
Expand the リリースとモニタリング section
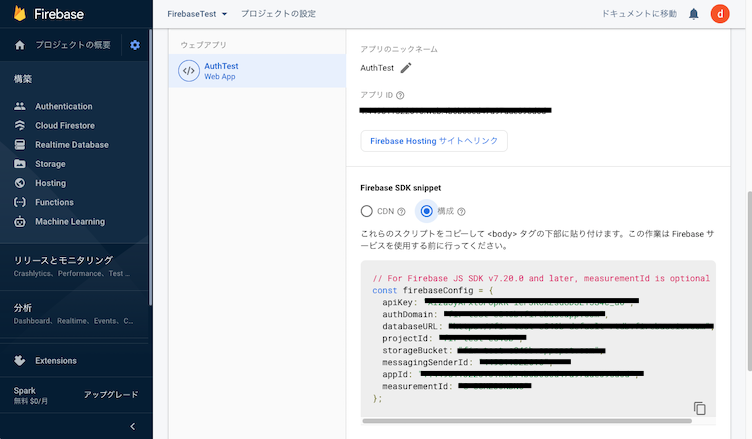pyautogui.click(x=76, y=266)
